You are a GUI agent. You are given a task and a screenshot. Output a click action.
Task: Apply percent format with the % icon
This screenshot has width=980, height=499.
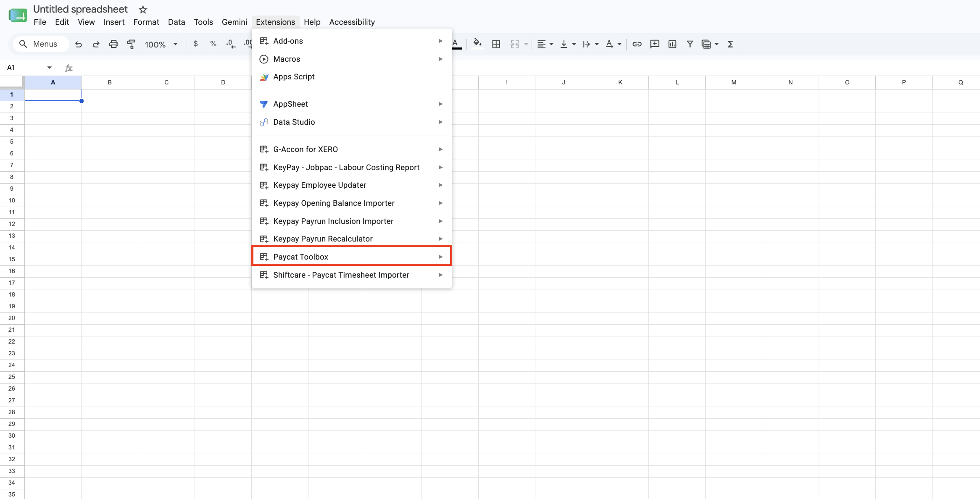point(213,44)
